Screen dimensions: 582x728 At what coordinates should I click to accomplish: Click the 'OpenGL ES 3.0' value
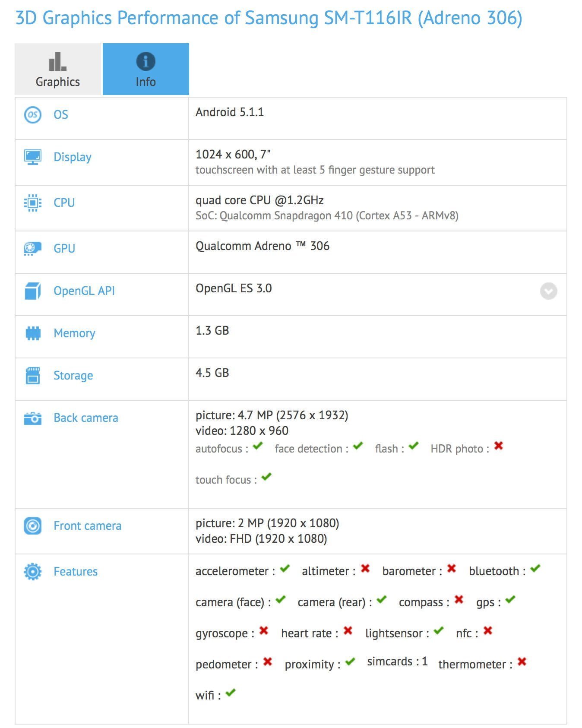click(x=234, y=288)
